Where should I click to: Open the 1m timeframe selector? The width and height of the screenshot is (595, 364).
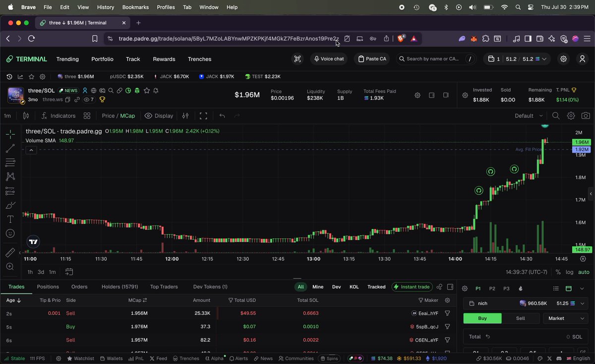pos(7,116)
